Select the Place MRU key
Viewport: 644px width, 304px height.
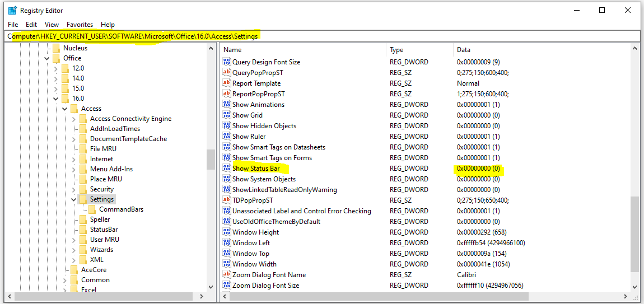106,179
